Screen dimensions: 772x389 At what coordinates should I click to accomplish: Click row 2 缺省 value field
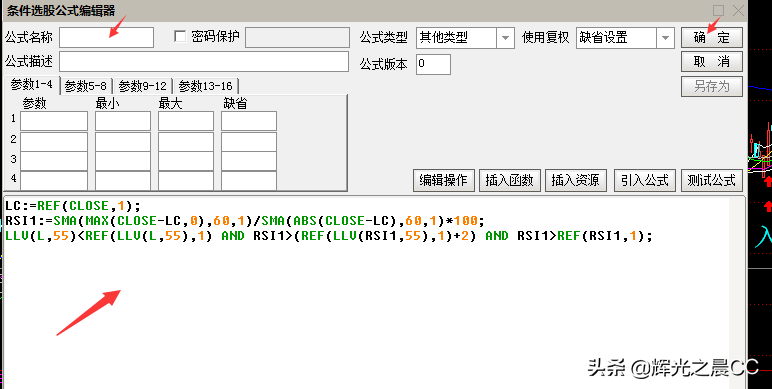point(249,142)
